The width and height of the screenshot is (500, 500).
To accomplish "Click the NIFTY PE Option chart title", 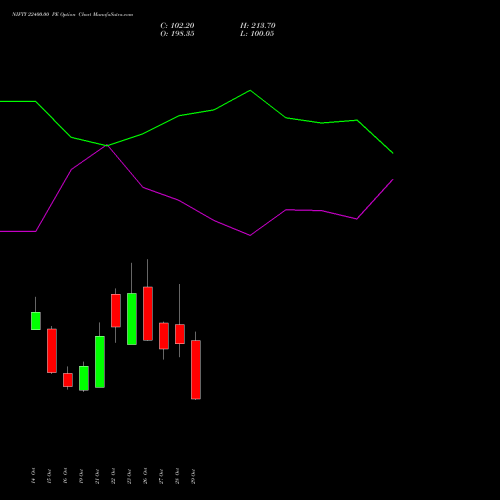I will (x=72, y=14).
